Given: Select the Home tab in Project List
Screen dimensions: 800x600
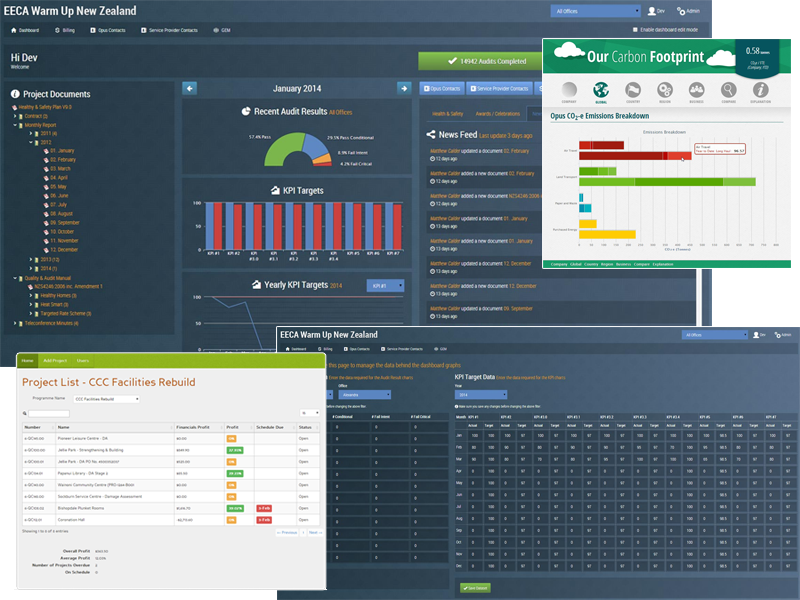Looking at the screenshot, I should (28, 361).
